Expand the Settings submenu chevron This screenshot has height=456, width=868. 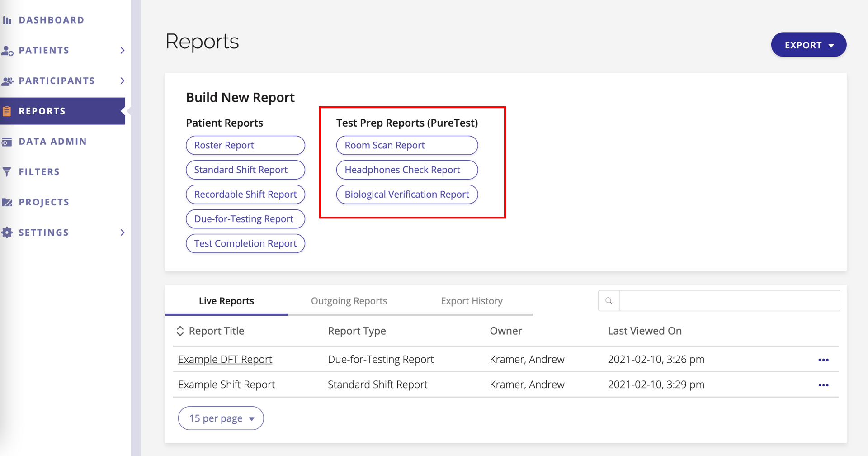tap(123, 233)
